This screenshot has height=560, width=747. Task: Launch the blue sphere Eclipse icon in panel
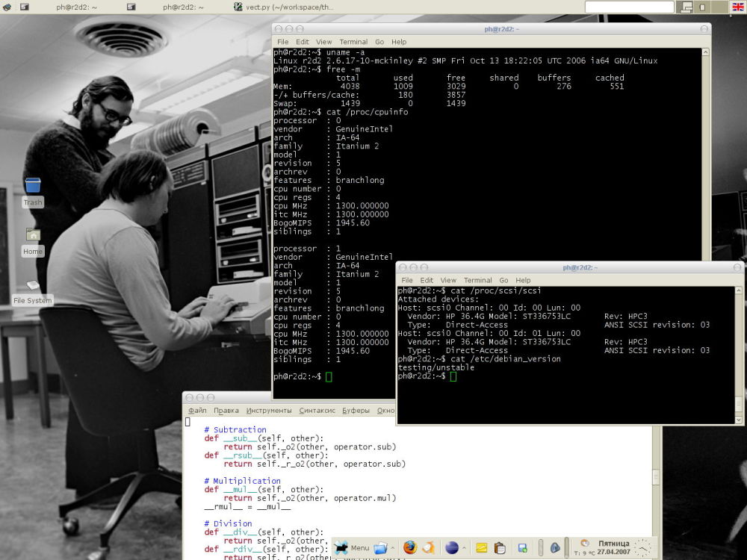pos(452,548)
